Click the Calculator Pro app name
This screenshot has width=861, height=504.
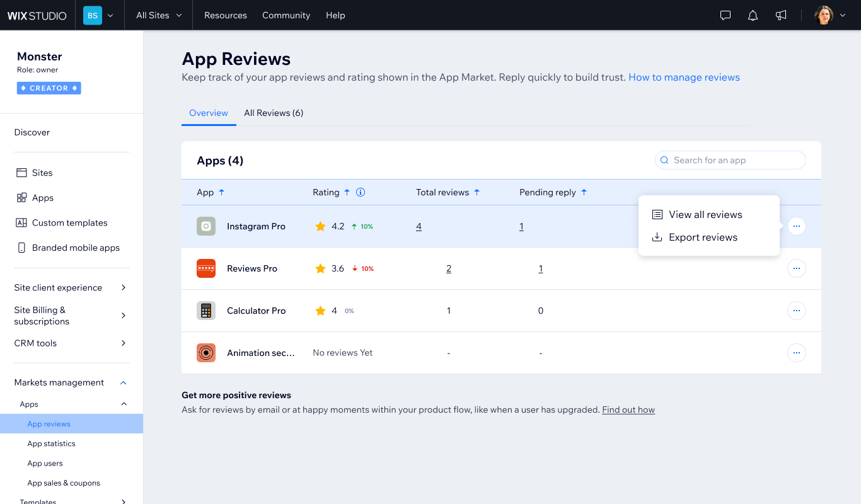click(x=256, y=311)
